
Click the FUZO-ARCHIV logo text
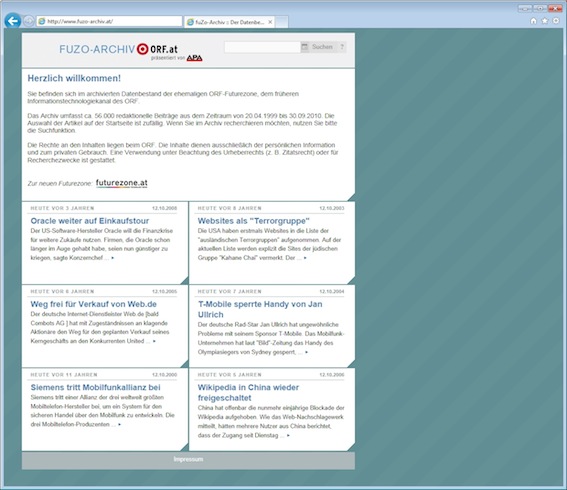(x=97, y=49)
